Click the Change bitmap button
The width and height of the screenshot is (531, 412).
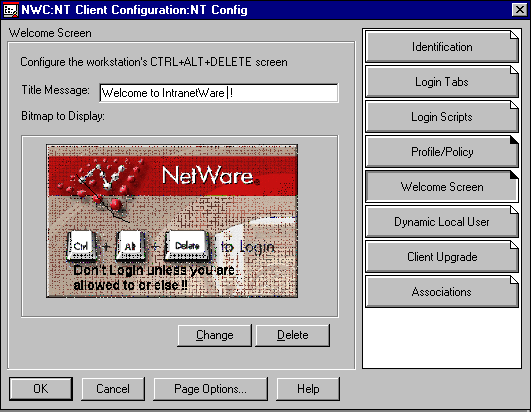(x=214, y=335)
